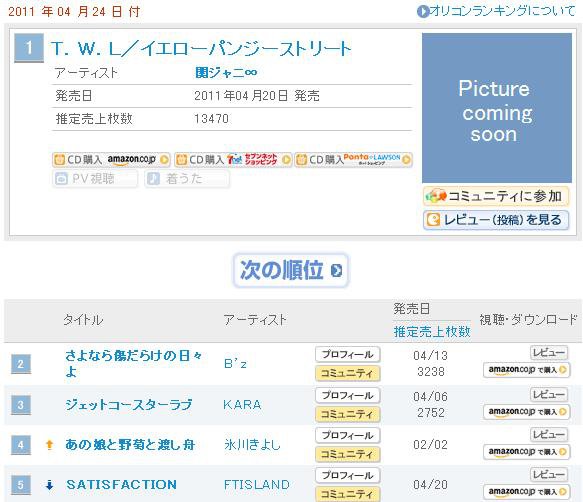Click the disabled 着うた button
The width and height of the screenshot is (583, 502).
[187, 179]
